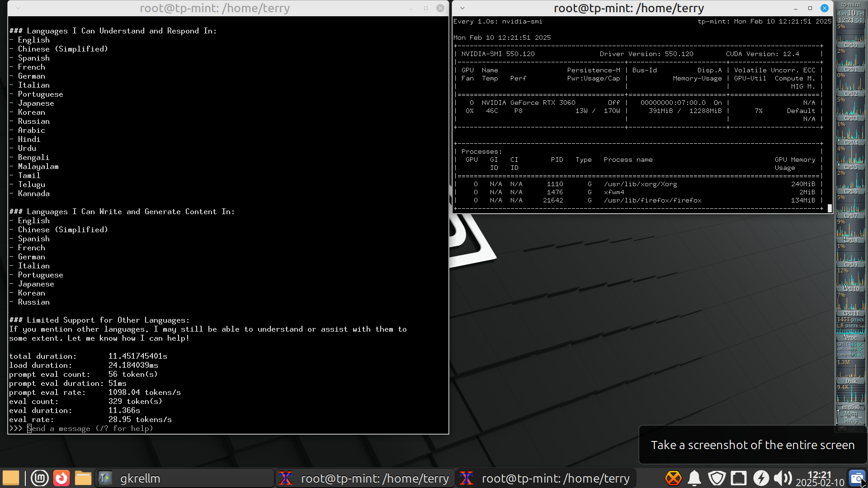The image size is (868, 488).
Task: Toggle notifications with the bell tray icon
Action: pos(695,478)
